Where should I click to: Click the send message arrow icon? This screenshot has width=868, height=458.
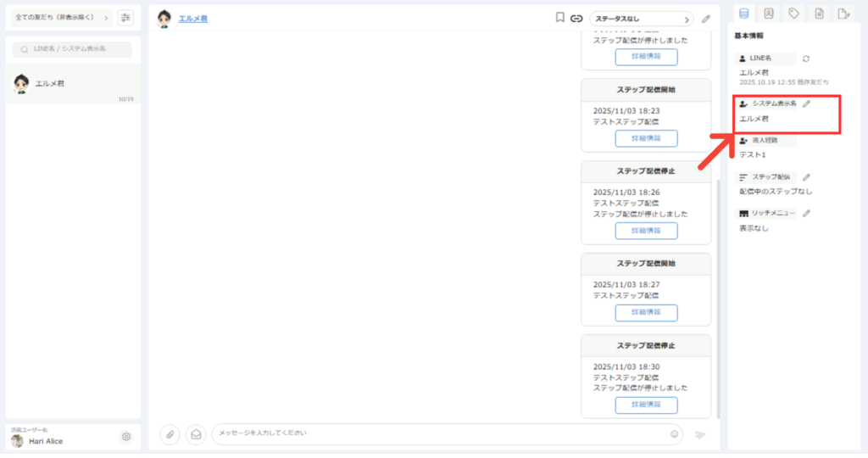(x=700, y=434)
